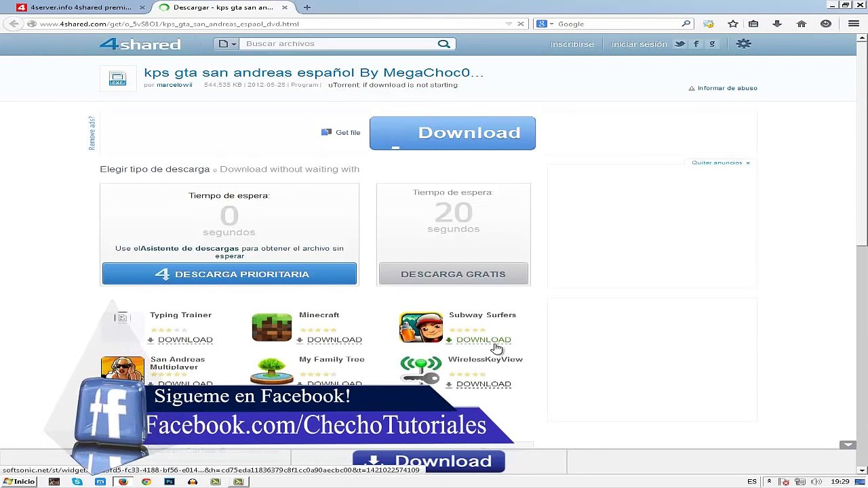Open the bookmarks list icon
868x488 pixels.
click(x=753, y=24)
